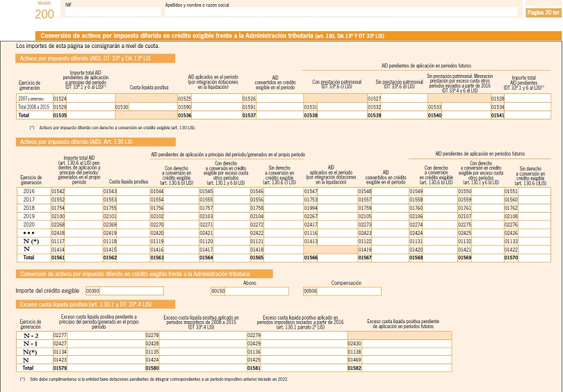Viewport: 563px width, 392px height.
Task: Click input box 01527
Action: click(x=405, y=99)
